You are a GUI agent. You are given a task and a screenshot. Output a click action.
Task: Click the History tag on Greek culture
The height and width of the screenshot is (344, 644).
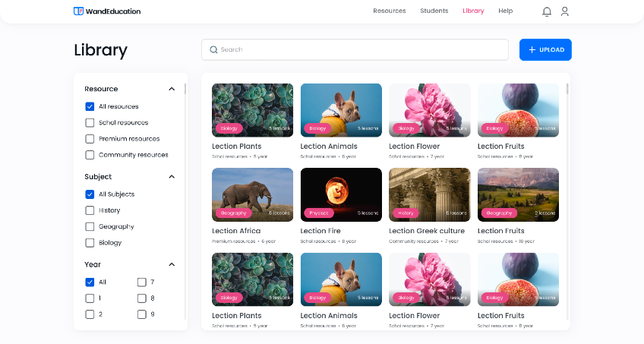[x=406, y=213]
